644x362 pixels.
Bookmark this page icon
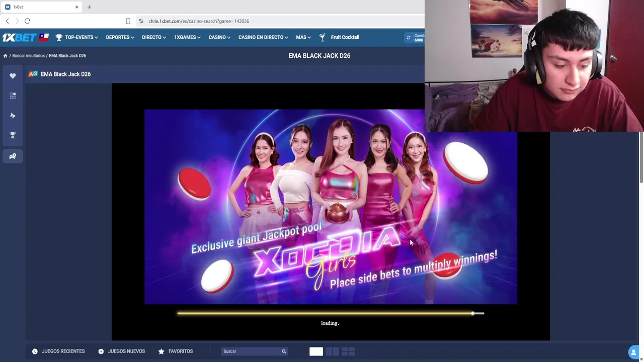coord(128,21)
